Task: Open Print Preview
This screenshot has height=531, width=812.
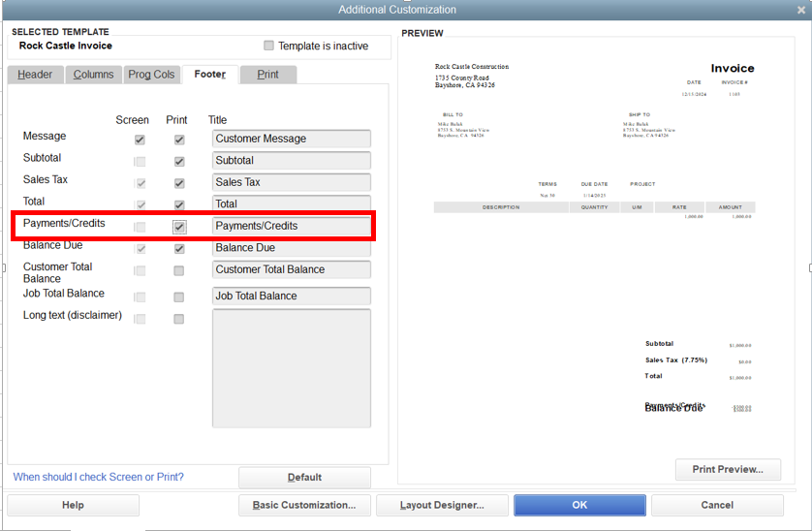Action: (728, 469)
